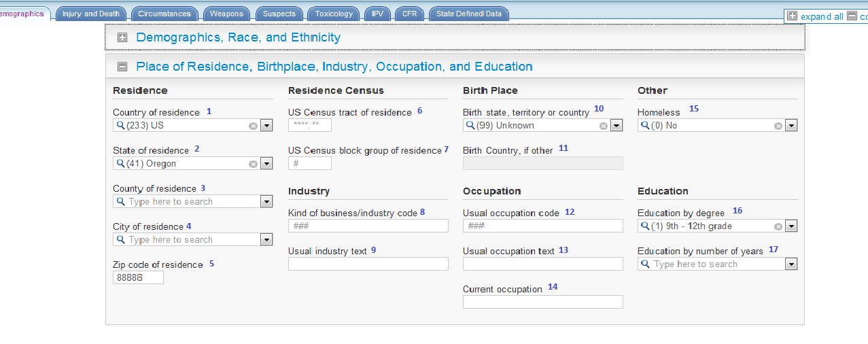
Task: Click the collapse all minus icon
Action: (x=852, y=16)
